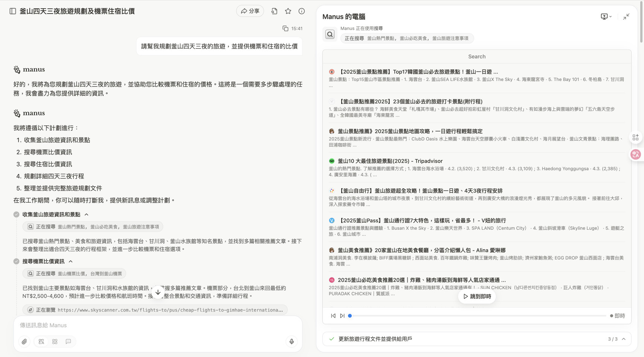The width and height of the screenshot is (644, 357).
Task: Click the 分享 share button
Action: [250, 11]
